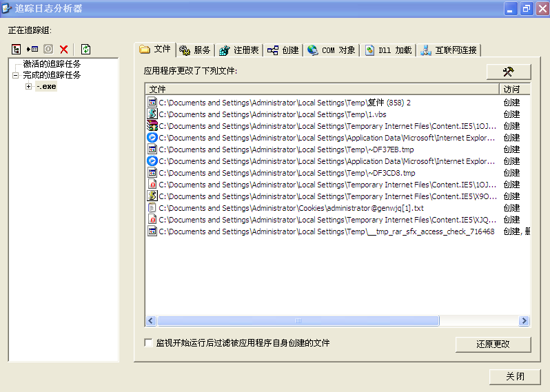This screenshot has height=392, width=550.
Task: Click icon of 复件 (858) 2 file row
Action: 152,103
